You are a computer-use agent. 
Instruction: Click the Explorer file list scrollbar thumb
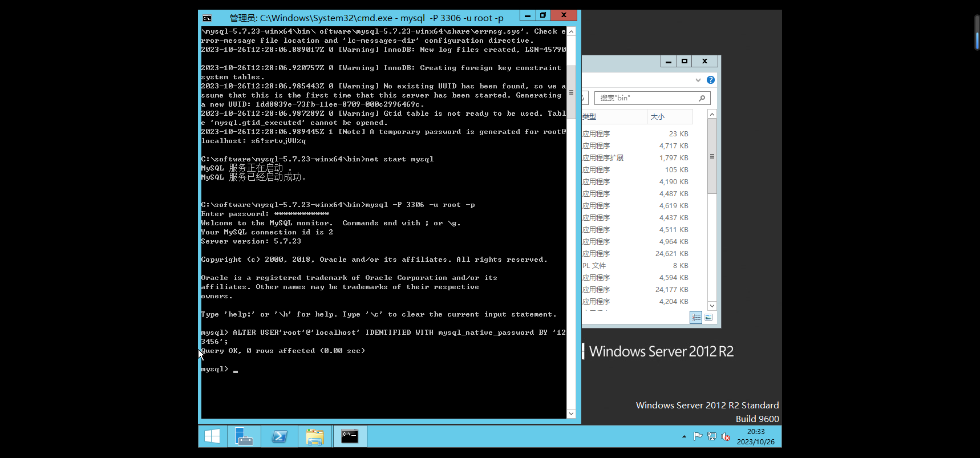pyautogui.click(x=712, y=156)
